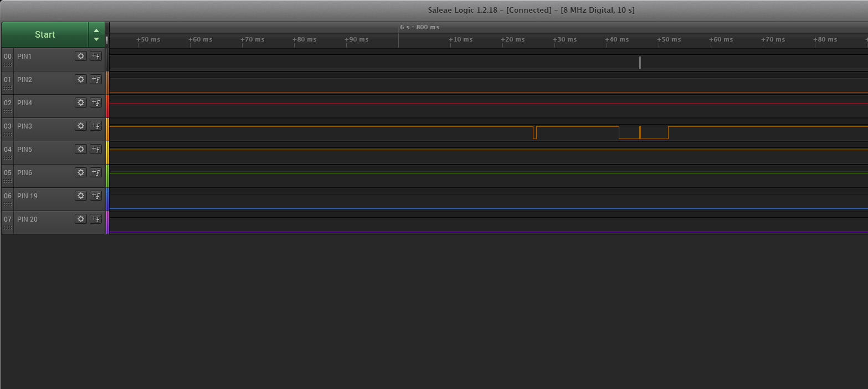Grab drag handle of channel 04 PIN5
Viewport: 868px width, 389px height.
pyautogui.click(x=8, y=158)
